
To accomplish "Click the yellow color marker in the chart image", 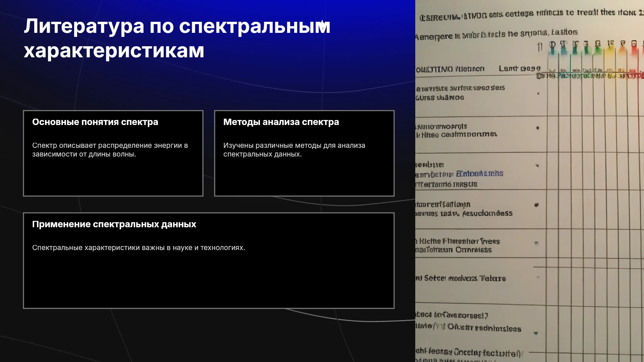I will point(610,49).
